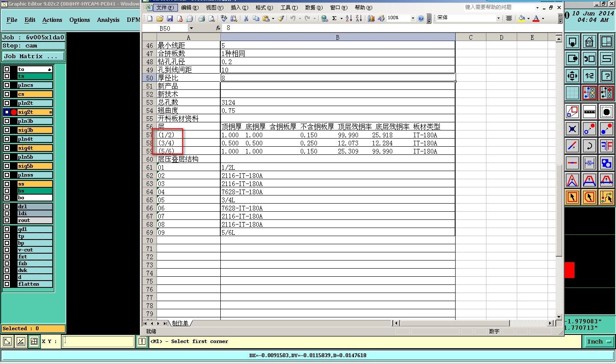The width and height of the screenshot is (616, 364).
Task: Click the circular arrow rotate icon
Action: click(589, 146)
